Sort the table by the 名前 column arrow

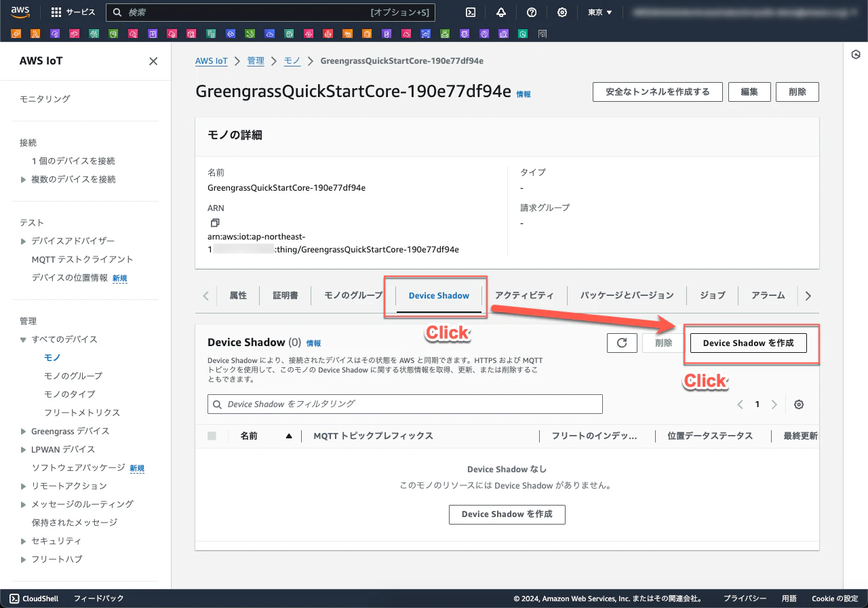click(289, 436)
